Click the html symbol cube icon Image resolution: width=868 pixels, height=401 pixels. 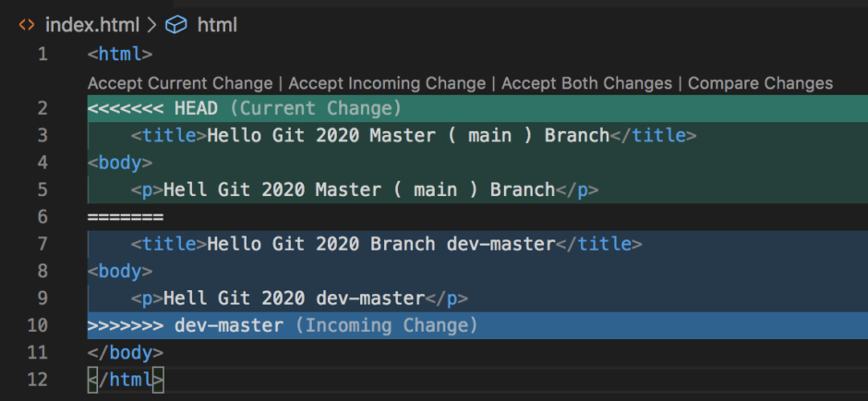pyautogui.click(x=176, y=25)
